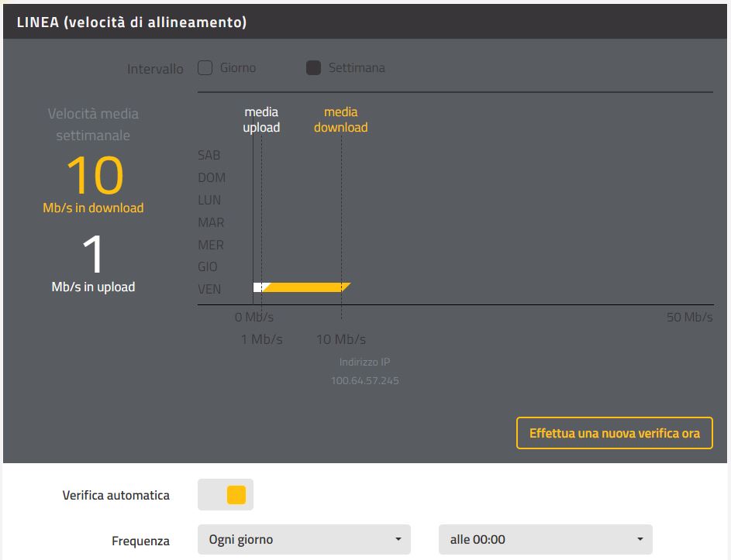Click the 1 Mb/s axis value

coord(262,339)
